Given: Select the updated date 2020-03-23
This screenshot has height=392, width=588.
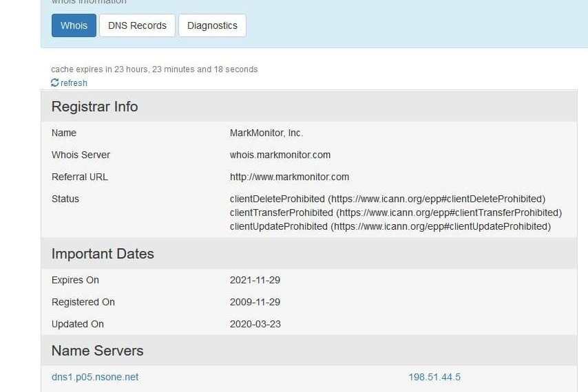Looking at the screenshot, I should (255, 324).
